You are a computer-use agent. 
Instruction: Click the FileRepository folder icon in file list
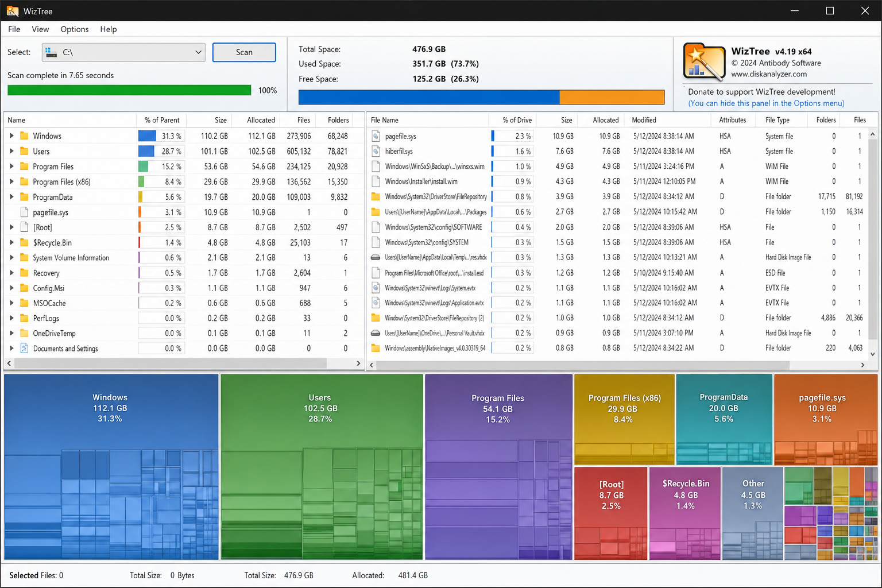click(376, 196)
